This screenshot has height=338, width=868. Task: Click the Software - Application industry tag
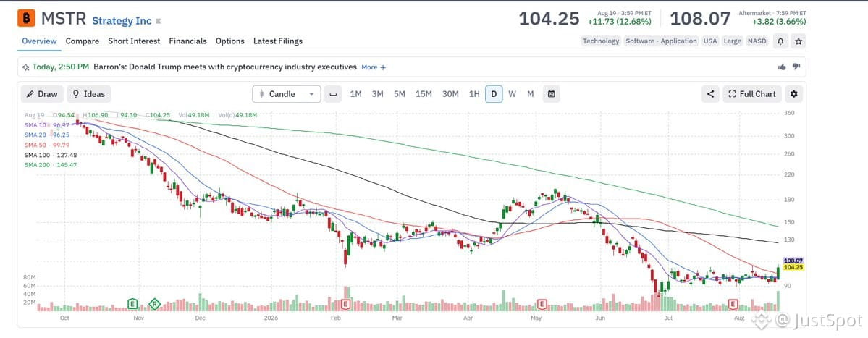coord(661,41)
